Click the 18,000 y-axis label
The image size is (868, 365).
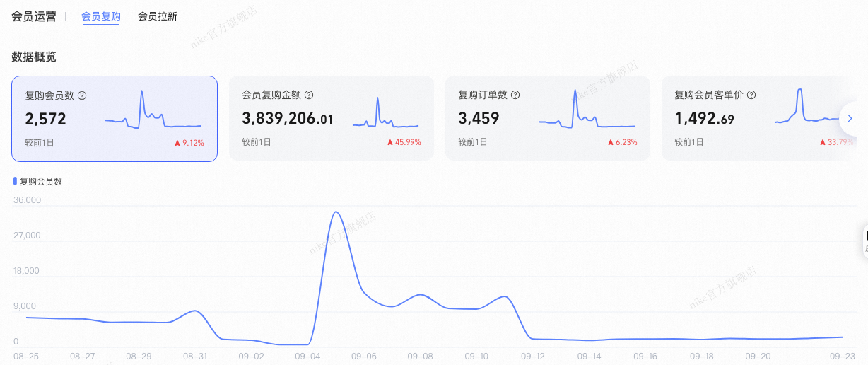click(27, 271)
